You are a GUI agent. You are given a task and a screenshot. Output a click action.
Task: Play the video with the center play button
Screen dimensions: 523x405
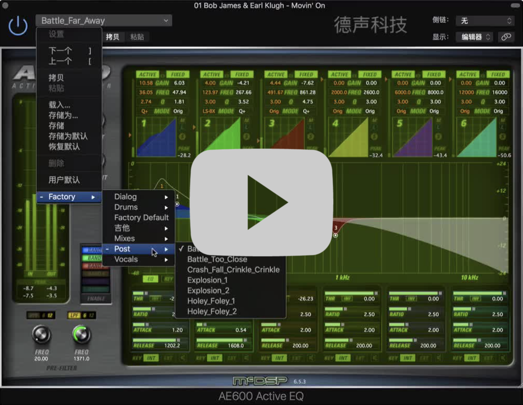pos(262,202)
